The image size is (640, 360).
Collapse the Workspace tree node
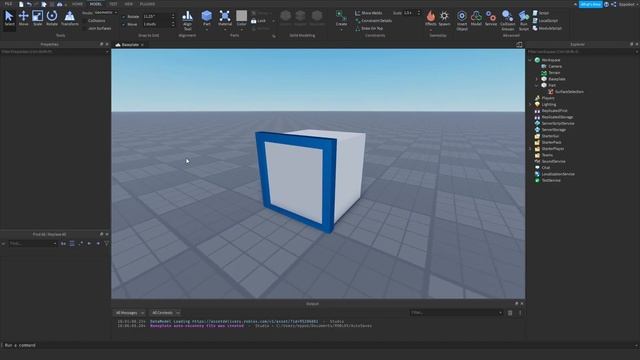(531, 60)
